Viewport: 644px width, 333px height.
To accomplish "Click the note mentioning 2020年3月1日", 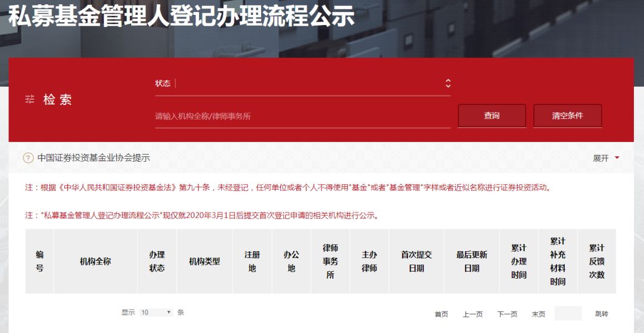I will (202, 215).
